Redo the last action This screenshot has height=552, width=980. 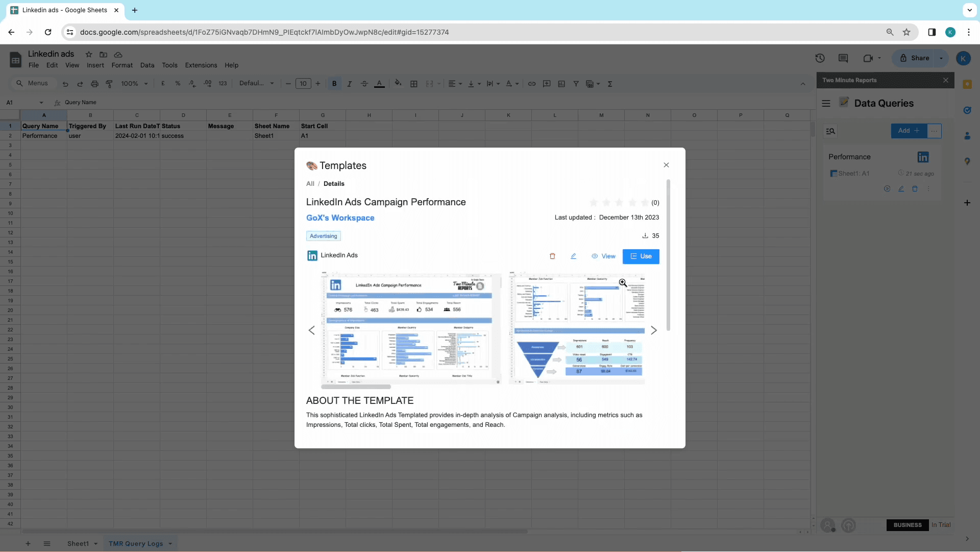point(80,84)
